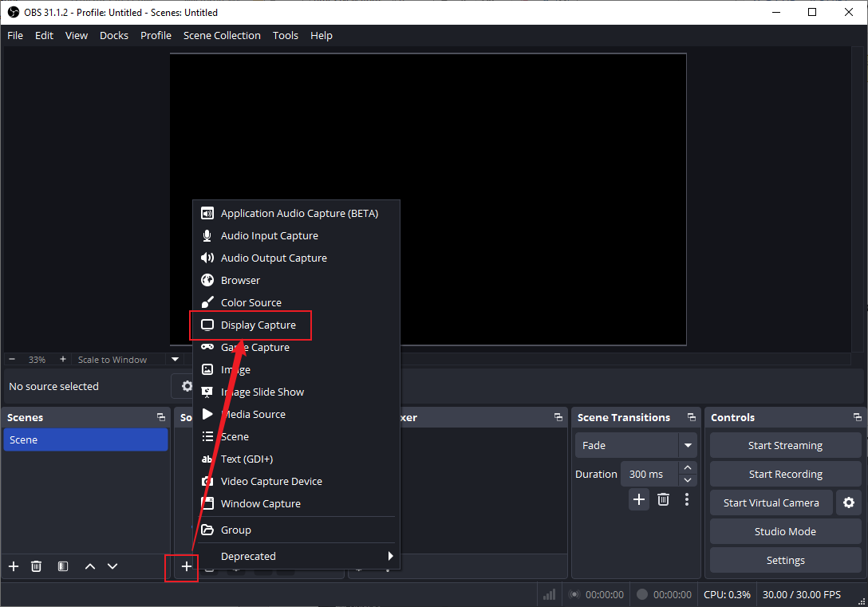The width and height of the screenshot is (868, 607).
Task: Select Display Capture from the source menu
Action: point(252,325)
